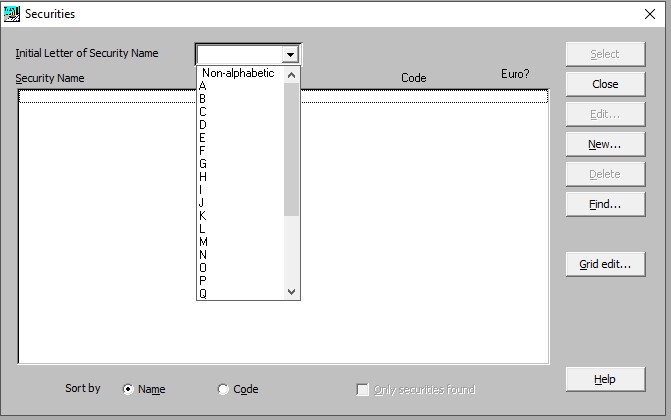The height and width of the screenshot is (420, 671).
Task: Close the Securities window with X
Action: pyautogui.click(x=649, y=14)
